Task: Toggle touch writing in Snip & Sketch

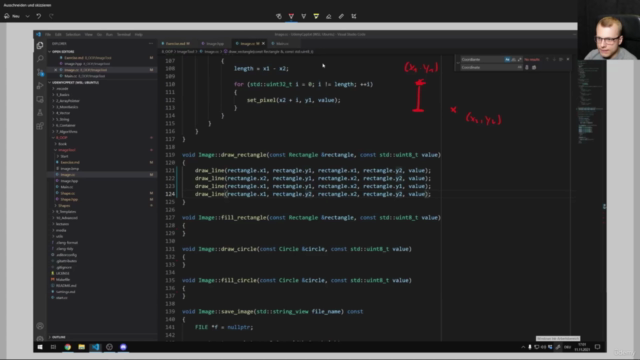Action: click(279, 16)
